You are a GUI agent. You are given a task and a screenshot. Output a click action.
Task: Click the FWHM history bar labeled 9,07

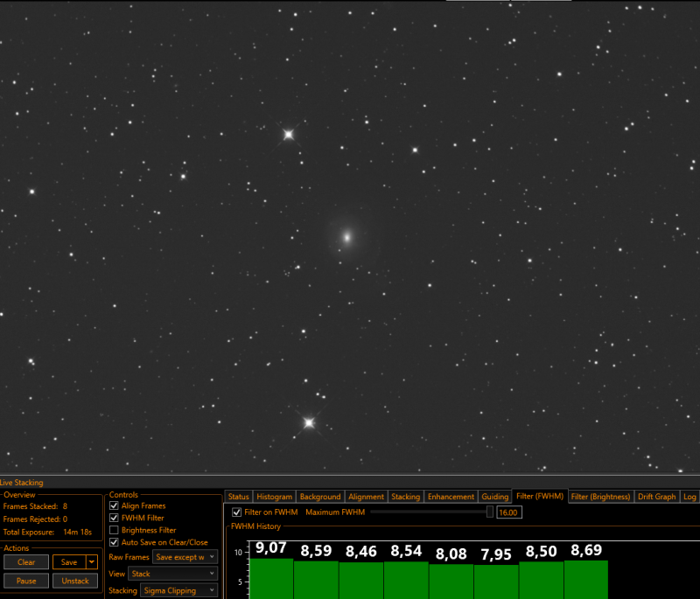(271, 579)
